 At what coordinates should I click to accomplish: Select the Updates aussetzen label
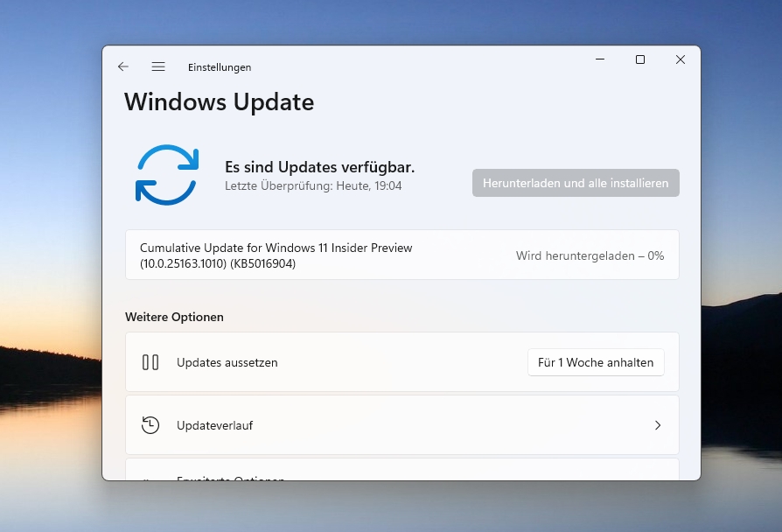[x=227, y=362]
